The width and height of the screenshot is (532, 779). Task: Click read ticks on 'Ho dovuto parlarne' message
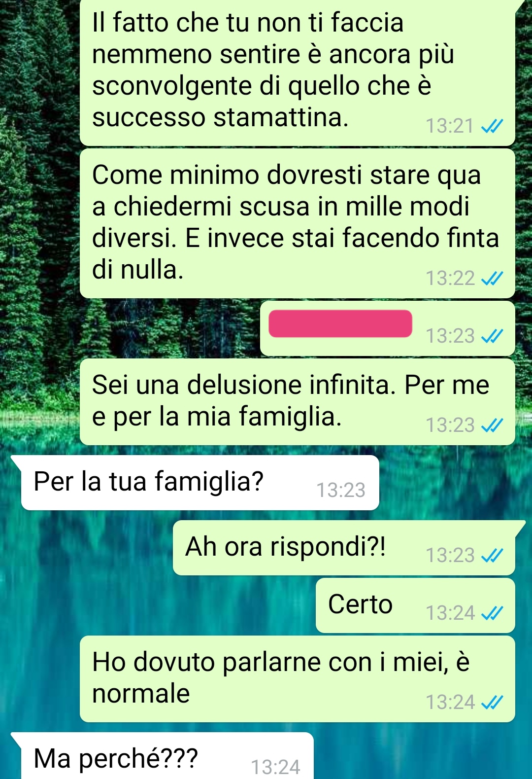492,702
